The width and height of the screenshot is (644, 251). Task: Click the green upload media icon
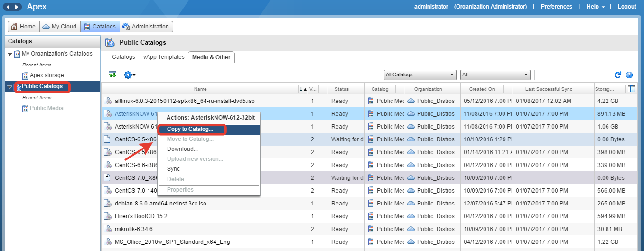point(112,75)
